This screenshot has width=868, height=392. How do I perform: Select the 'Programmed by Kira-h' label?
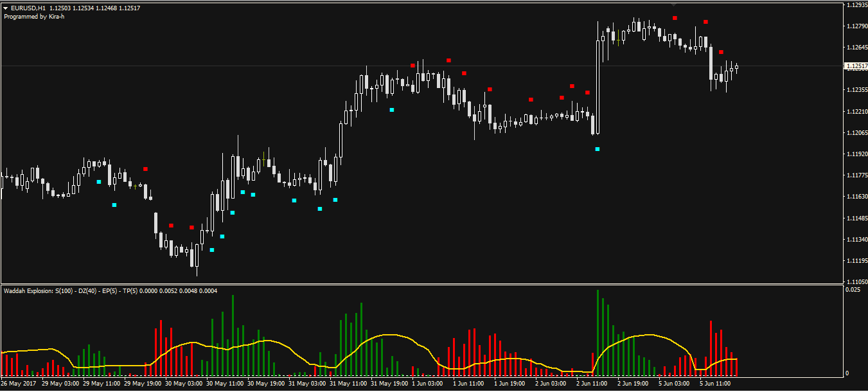pyautogui.click(x=34, y=17)
